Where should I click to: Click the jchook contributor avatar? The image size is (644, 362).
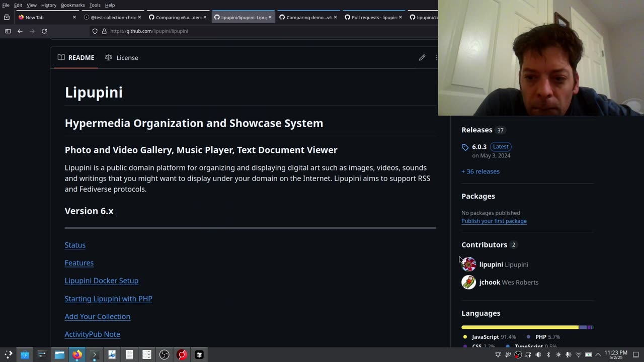point(468,282)
